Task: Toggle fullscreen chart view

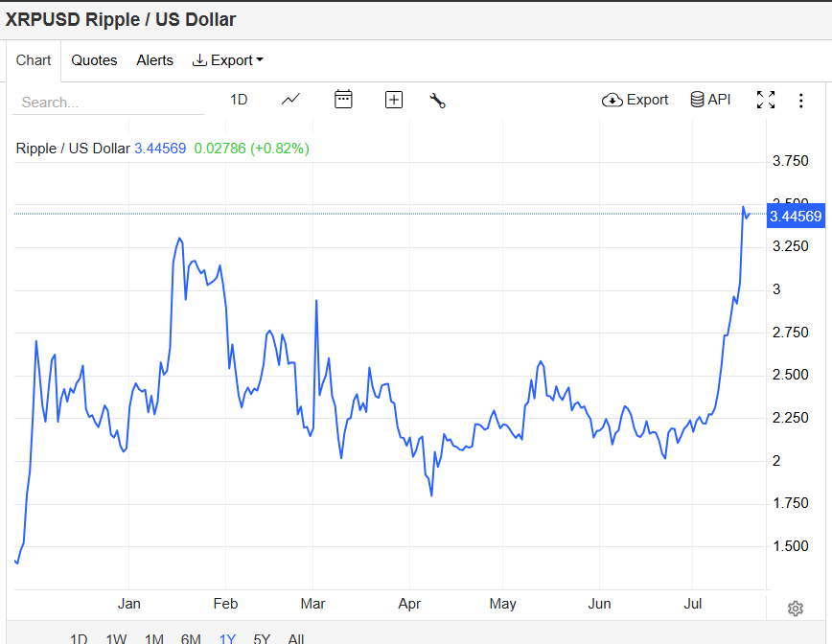Action: (766, 100)
